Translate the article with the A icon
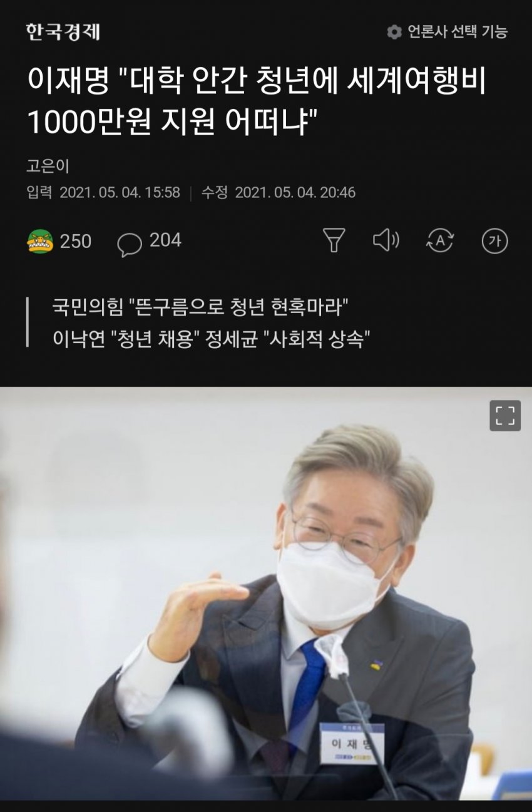The image size is (532, 812). click(x=440, y=240)
